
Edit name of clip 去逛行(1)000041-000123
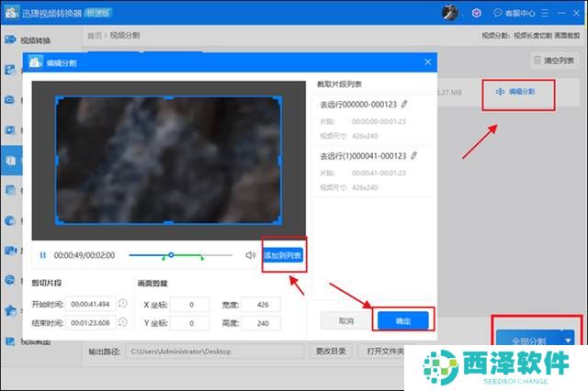pos(413,155)
